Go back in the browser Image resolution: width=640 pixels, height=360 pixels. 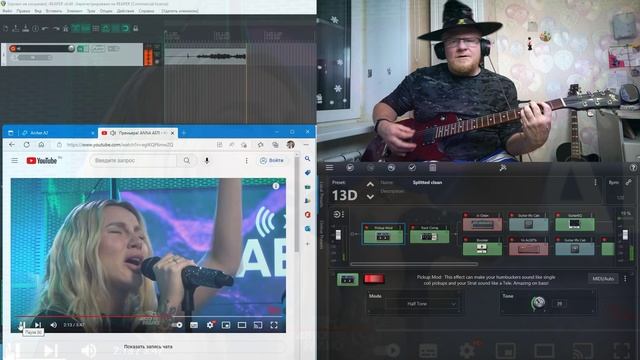coord(12,144)
